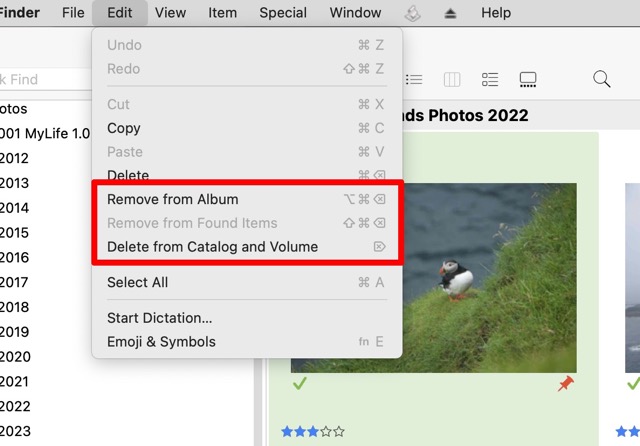Select the 2020 folder in sidebar
The width and height of the screenshot is (640, 446).
[15, 357]
